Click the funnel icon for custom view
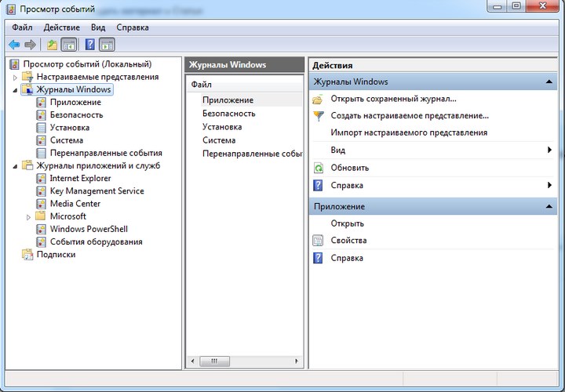The width and height of the screenshot is (565, 392). tap(318, 116)
